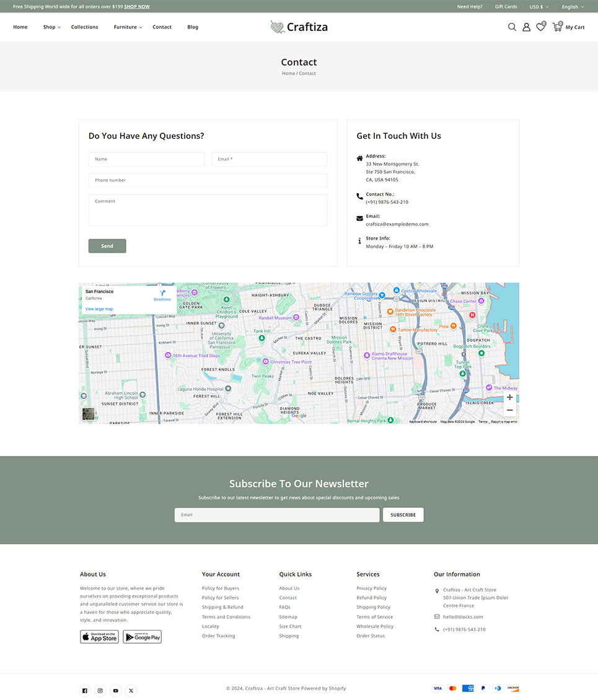
Task: Open the wishlist heart icon
Action: (x=540, y=27)
